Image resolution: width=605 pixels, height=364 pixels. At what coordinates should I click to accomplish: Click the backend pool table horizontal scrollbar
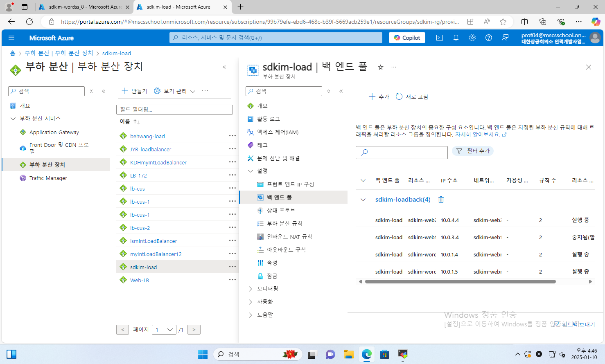460,281
